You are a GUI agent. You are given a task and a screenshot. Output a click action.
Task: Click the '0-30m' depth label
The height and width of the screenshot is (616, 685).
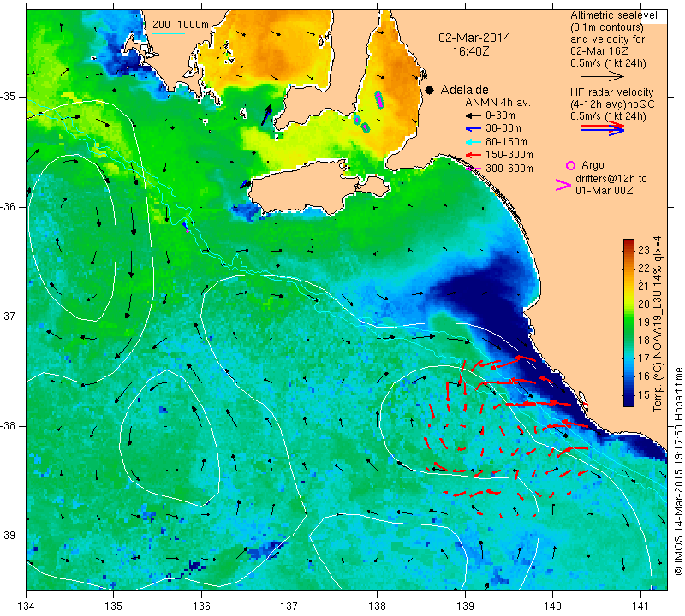(x=500, y=115)
